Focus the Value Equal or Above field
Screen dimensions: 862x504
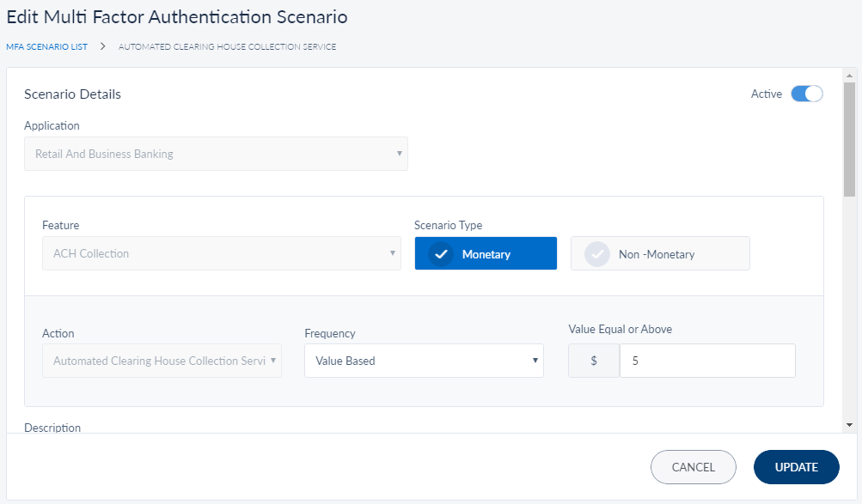coord(707,361)
